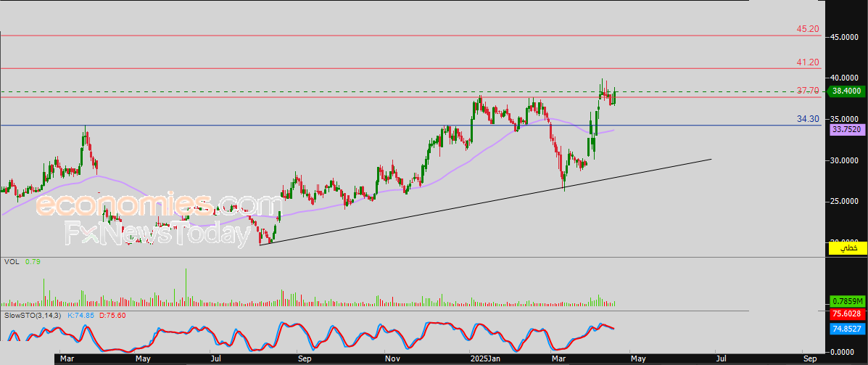Click the green 0.7859M volume tag
Image resolution: width=868 pixels, height=365 pixels.
[x=846, y=301]
